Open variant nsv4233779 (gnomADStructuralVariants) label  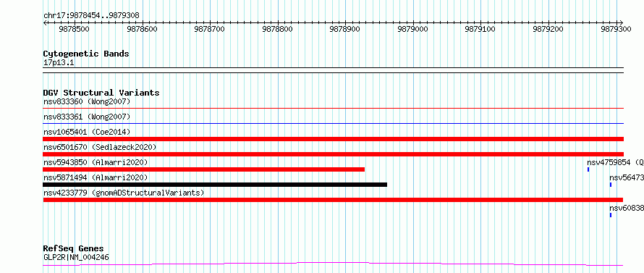(x=124, y=193)
